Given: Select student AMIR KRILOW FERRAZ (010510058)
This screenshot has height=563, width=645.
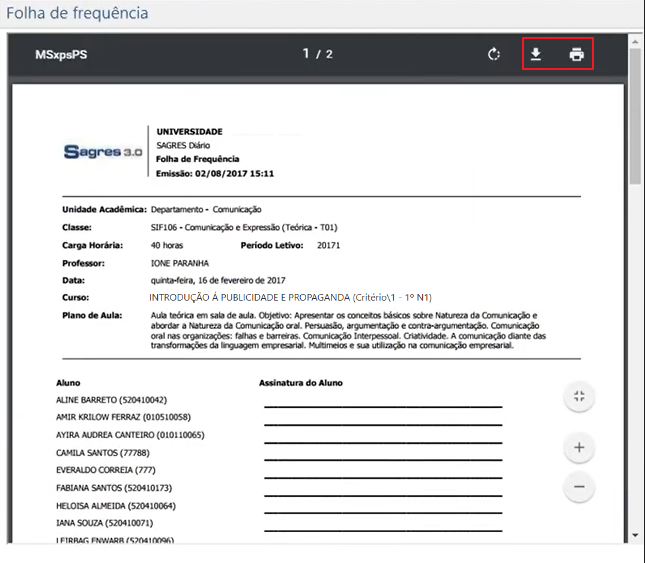Looking at the screenshot, I should (123, 417).
